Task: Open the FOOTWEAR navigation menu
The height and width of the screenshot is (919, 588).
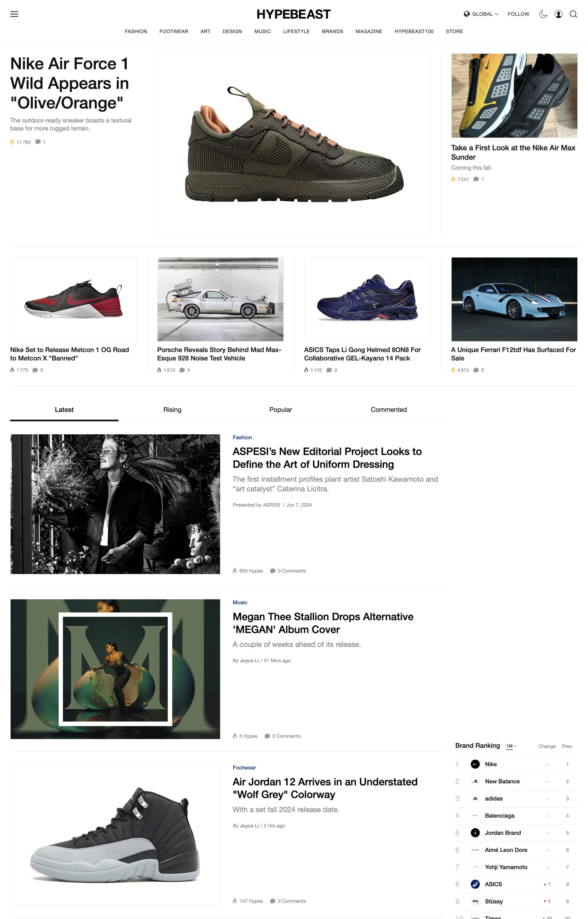Action: tap(174, 31)
